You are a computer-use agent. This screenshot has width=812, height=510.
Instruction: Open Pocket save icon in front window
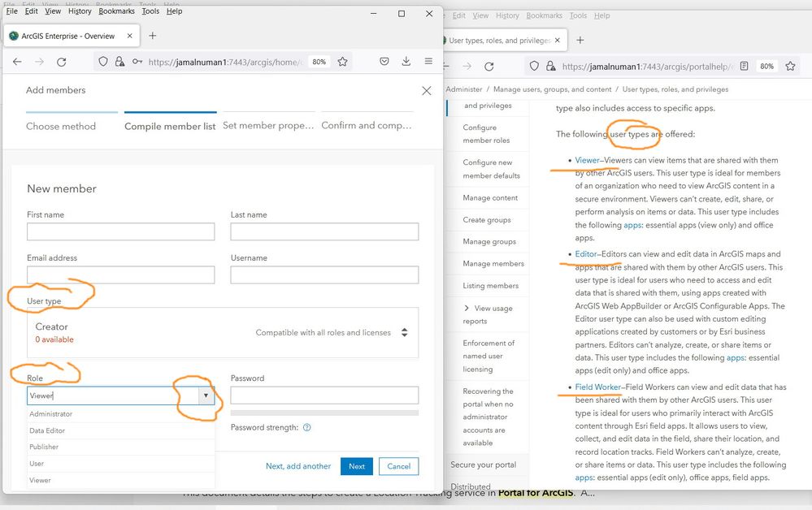(x=384, y=62)
